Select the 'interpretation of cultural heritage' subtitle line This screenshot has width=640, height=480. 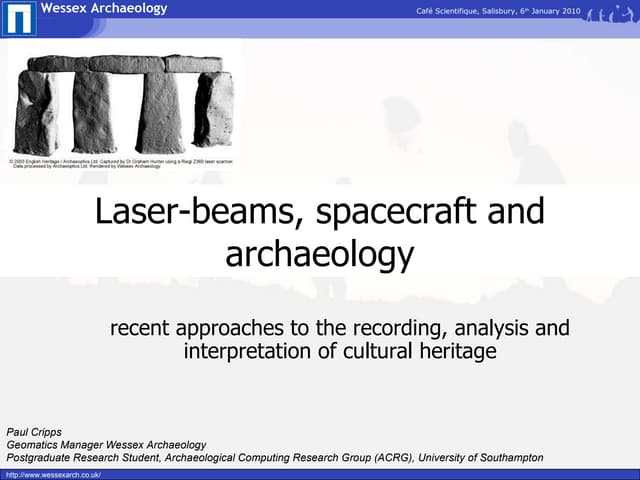(339, 351)
